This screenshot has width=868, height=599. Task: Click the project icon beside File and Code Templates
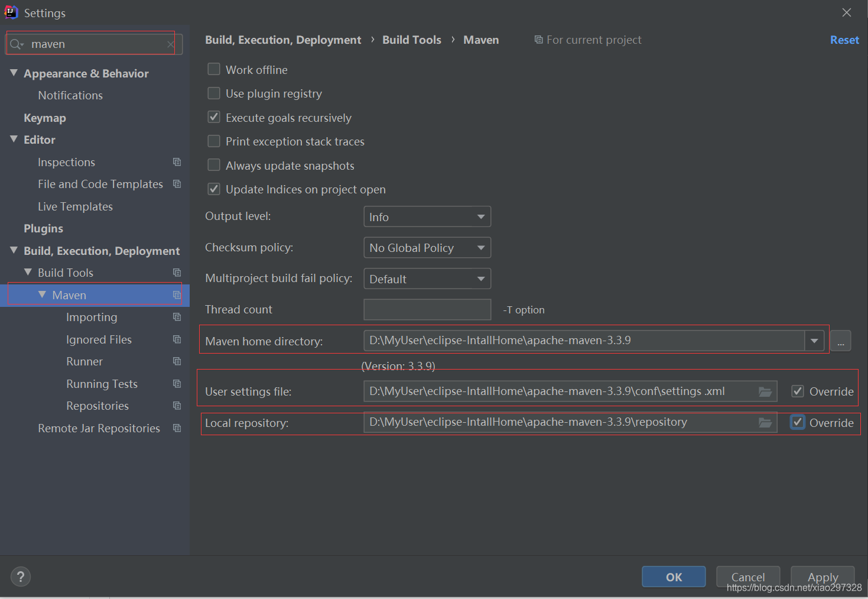[177, 184]
